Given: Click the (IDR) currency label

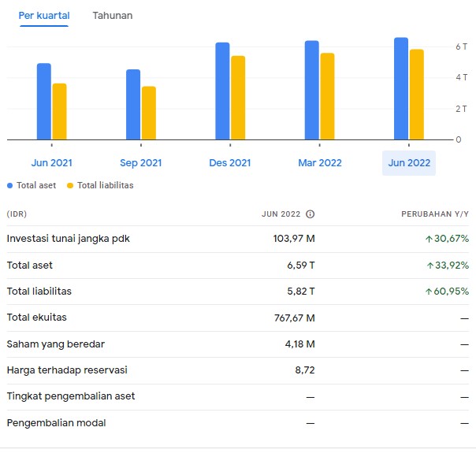Looking at the screenshot, I should point(17,214).
